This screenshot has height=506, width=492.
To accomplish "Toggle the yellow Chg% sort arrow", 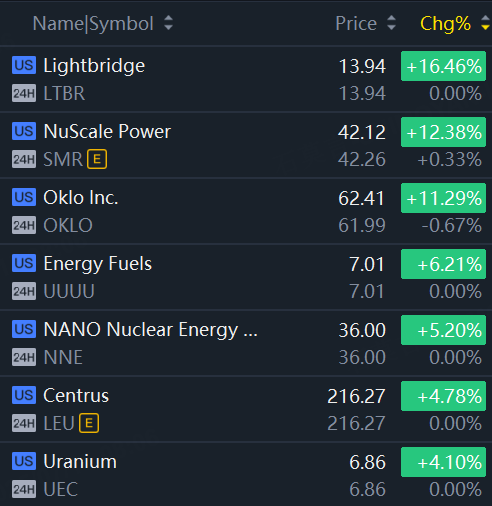I will (485, 23).
